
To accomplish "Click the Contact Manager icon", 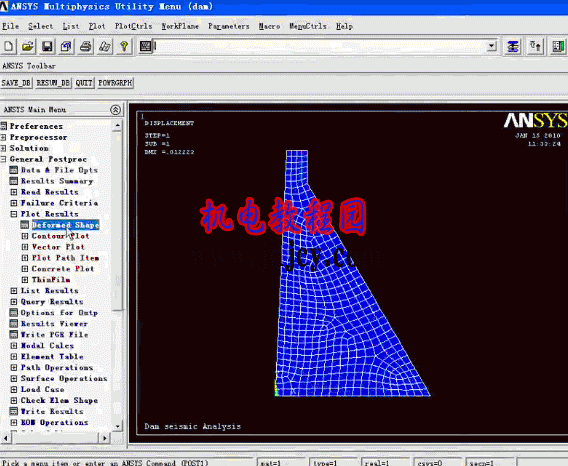I will 558,47.
